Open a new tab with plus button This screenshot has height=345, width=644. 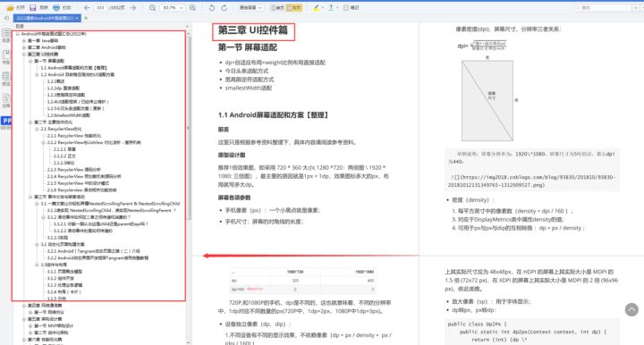86,18
